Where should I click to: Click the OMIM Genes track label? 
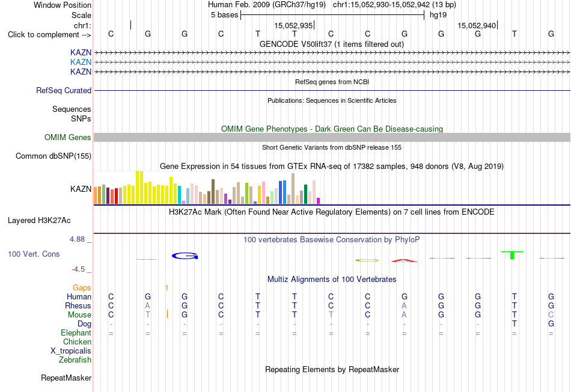tap(67, 137)
